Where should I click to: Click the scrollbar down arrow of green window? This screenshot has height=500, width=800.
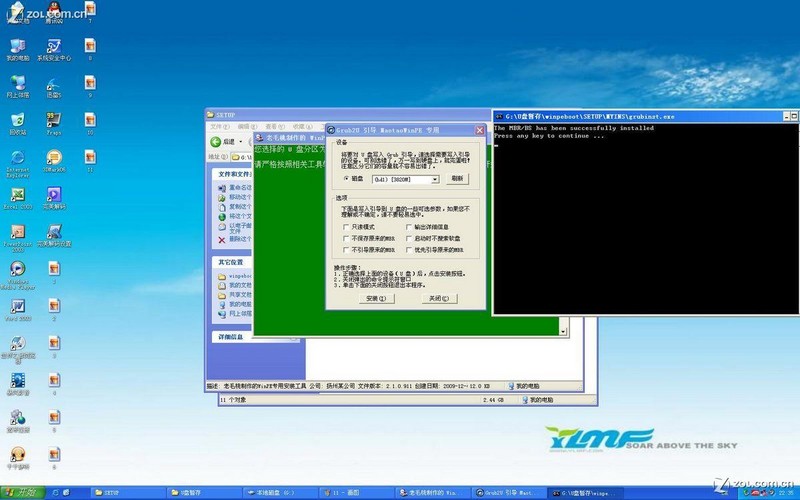[x=563, y=332]
